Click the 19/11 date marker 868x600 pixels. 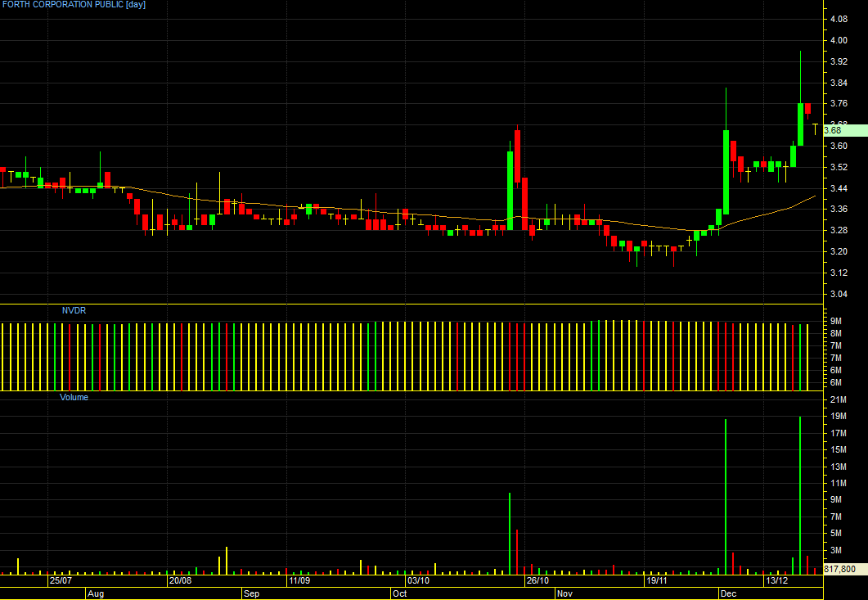click(657, 581)
